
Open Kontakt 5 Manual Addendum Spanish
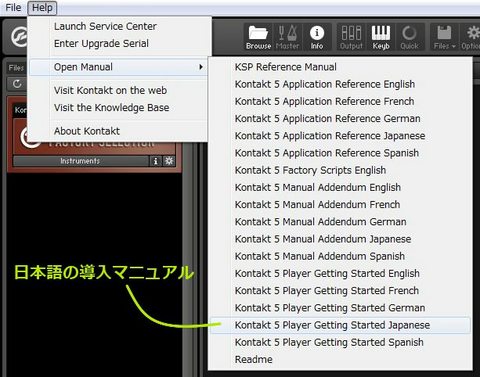point(340,256)
